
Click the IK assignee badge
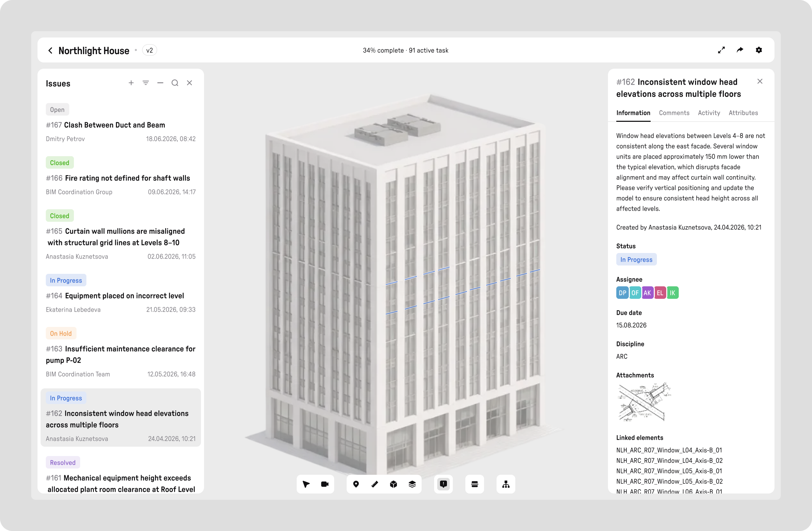tap(673, 293)
